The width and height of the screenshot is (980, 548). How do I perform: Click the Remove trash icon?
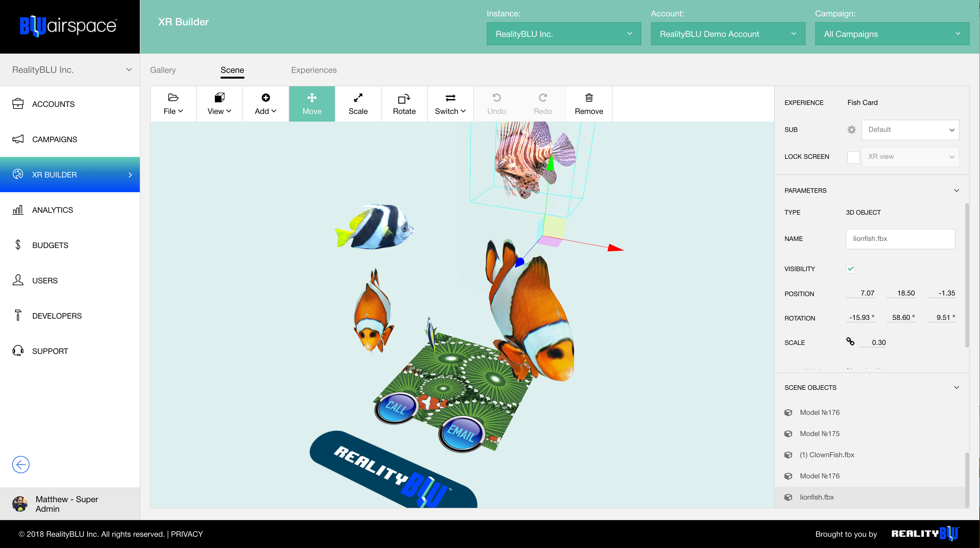588,98
